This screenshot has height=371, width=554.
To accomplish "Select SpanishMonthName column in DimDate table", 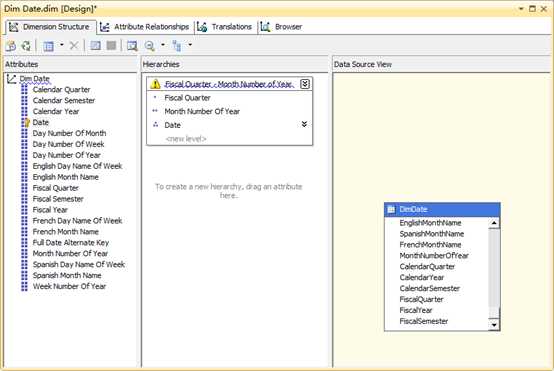I will 432,234.
